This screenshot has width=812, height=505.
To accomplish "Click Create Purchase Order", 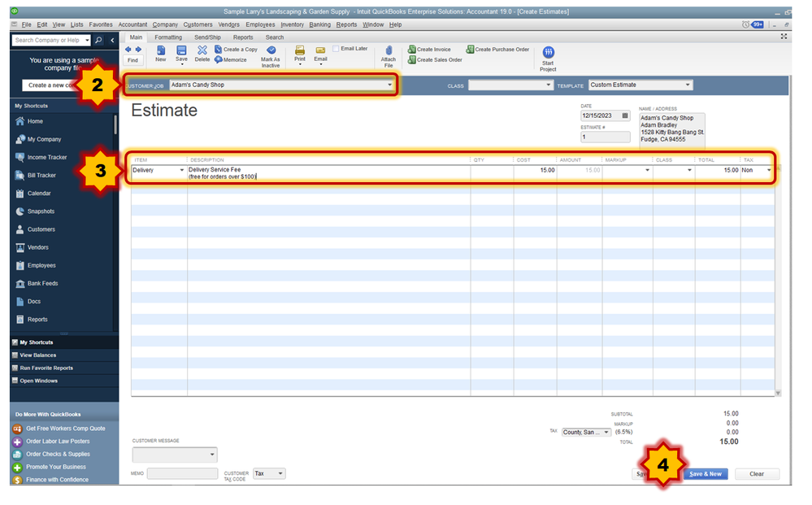I will coord(497,50).
